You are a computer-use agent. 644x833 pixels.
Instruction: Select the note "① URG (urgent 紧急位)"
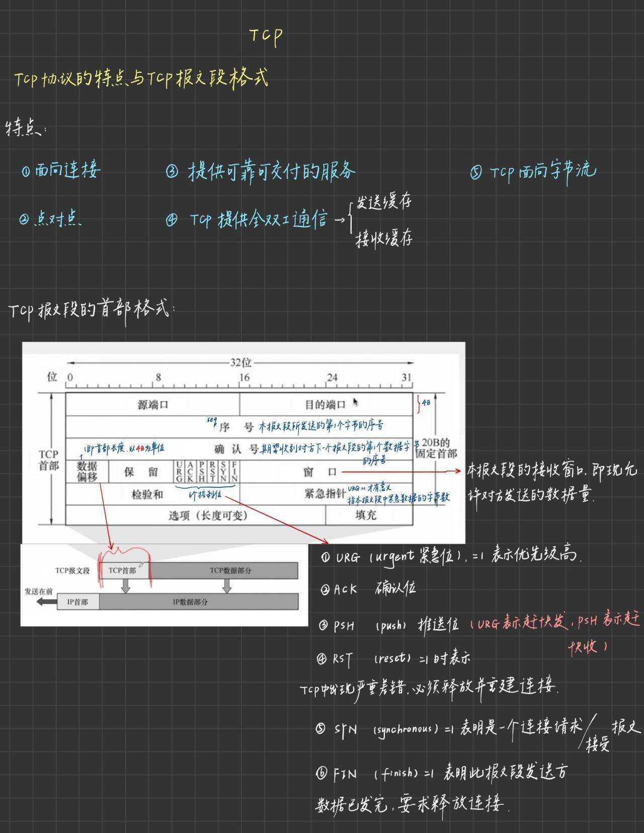point(393,556)
